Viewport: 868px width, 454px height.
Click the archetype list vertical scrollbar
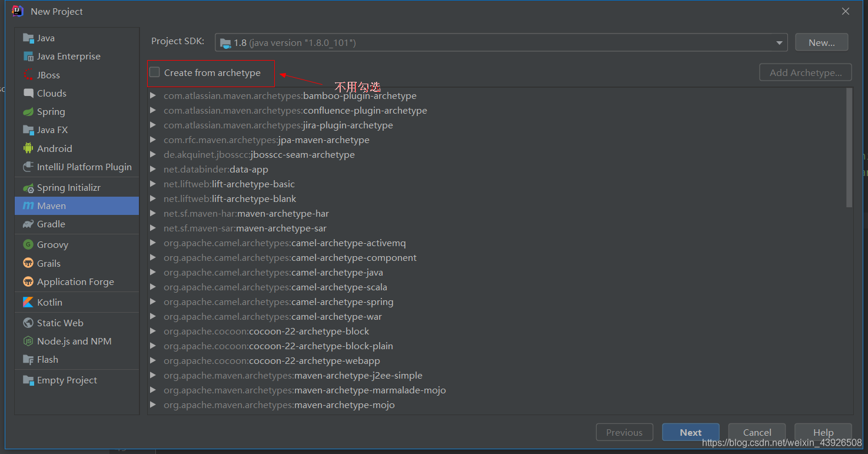(849, 147)
